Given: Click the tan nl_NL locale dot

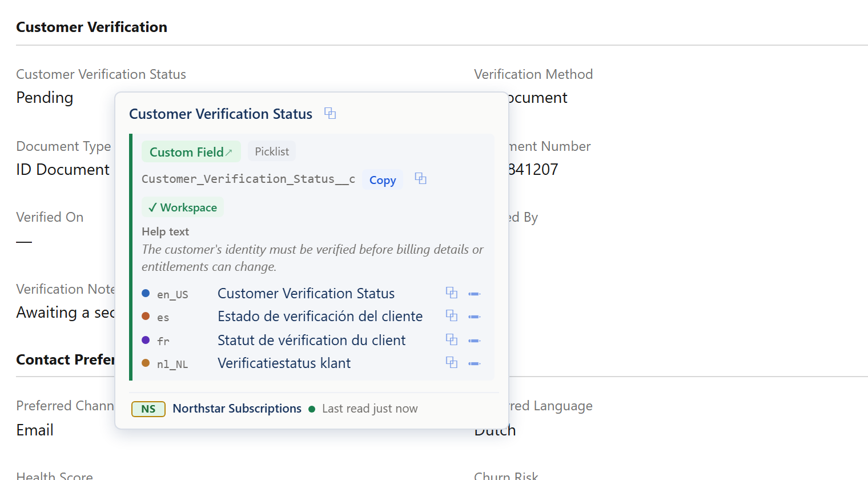Looking at the screenshot, I should coord(146,363).
